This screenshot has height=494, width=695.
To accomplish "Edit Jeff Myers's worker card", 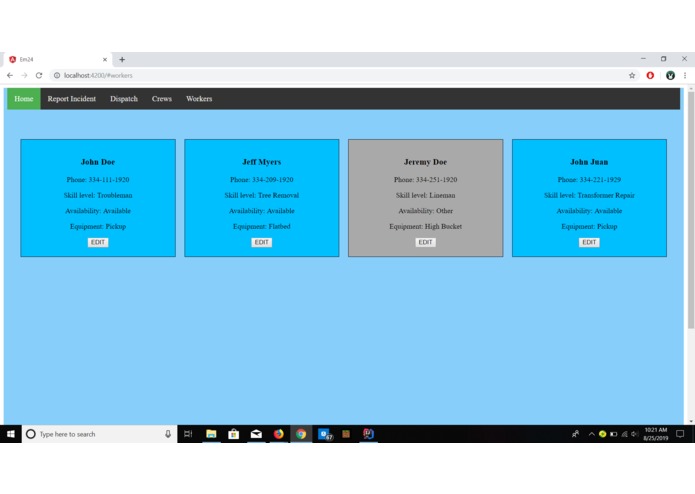I will 262,242.
